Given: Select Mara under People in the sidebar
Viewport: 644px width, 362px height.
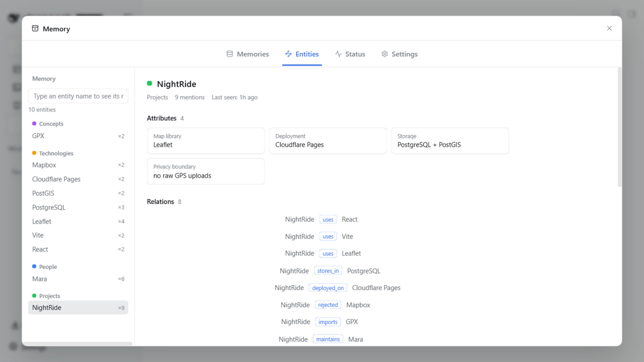Looking at the screenshot, I should click(78, 279).
